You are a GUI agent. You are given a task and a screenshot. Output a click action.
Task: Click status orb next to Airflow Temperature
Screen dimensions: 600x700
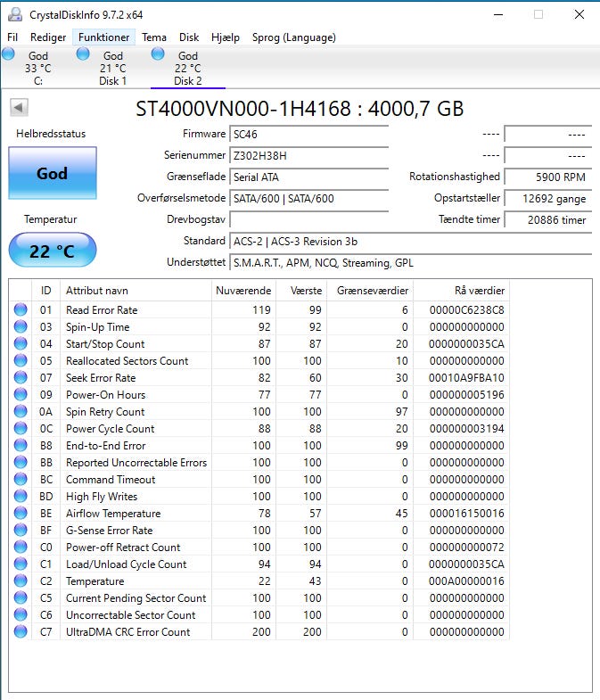tap(21, 514)
